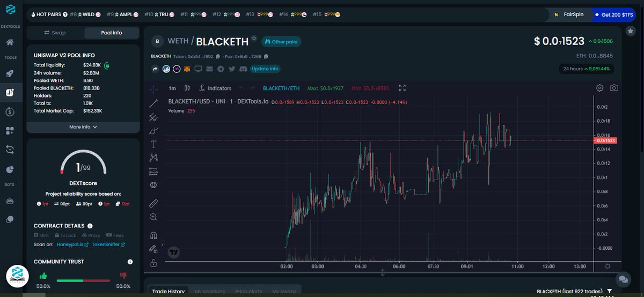
Task: Select the ruler measure tool
Action: point(153,203)
